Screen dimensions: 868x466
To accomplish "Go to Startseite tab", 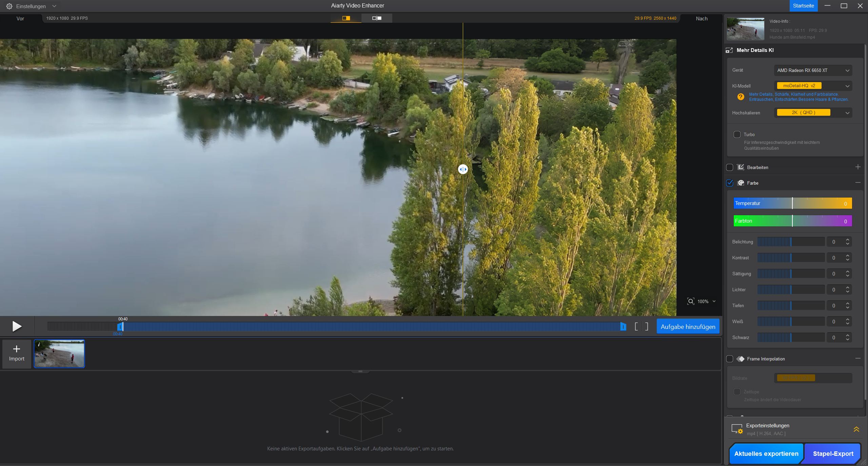I will (x=803, y=6).
